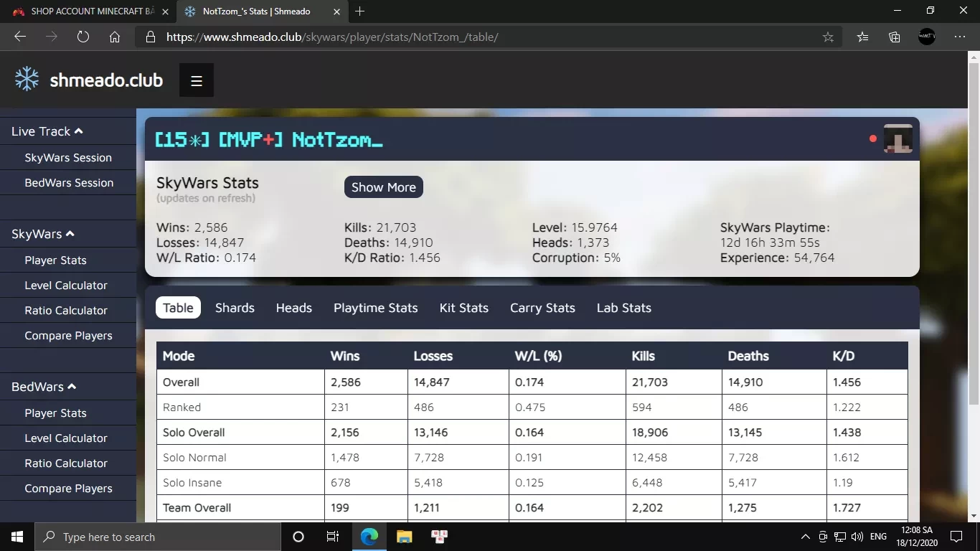Screen dimensions: 980x551
Task: Select the Playtime Stats tab
Action: [x=375, y=308]
